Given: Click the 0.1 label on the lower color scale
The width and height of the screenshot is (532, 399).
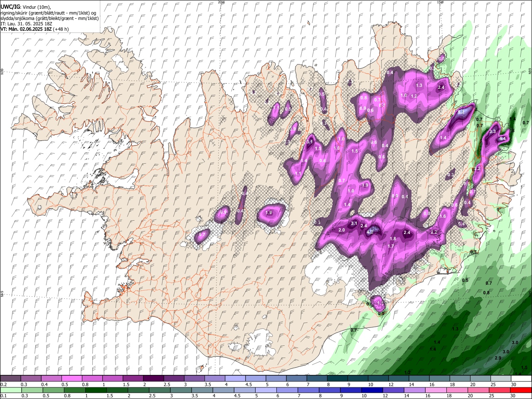Looking at the screenshot, I should click(3, 396).
